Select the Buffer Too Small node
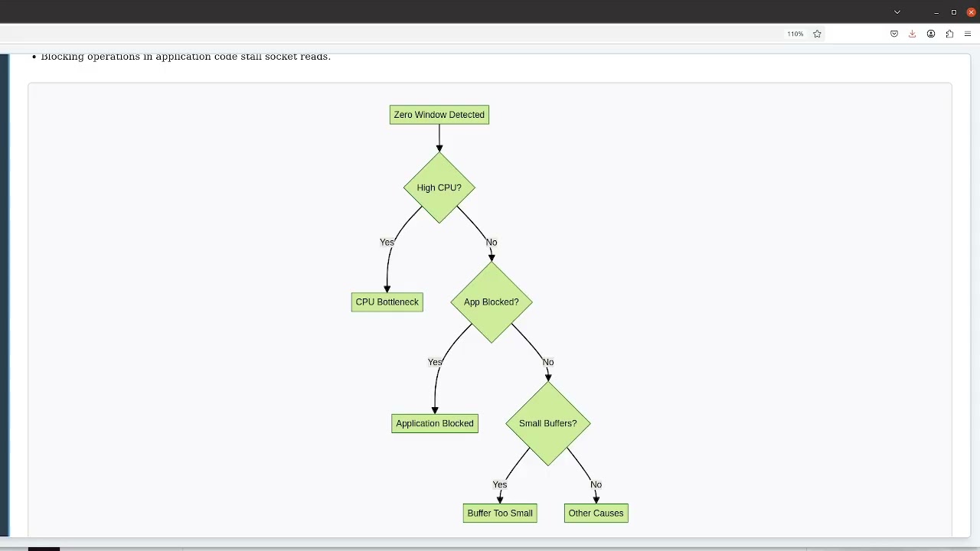The width and height of the screenshot is (980, 551). 500,514
